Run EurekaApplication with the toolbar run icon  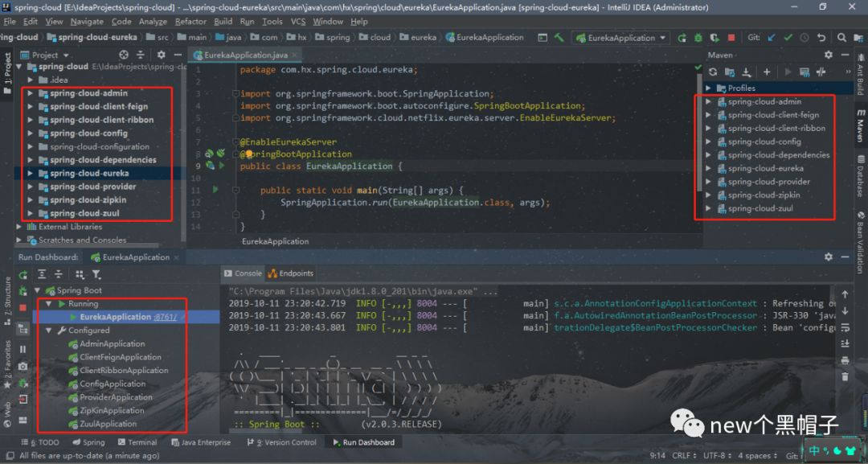[682, 38]
